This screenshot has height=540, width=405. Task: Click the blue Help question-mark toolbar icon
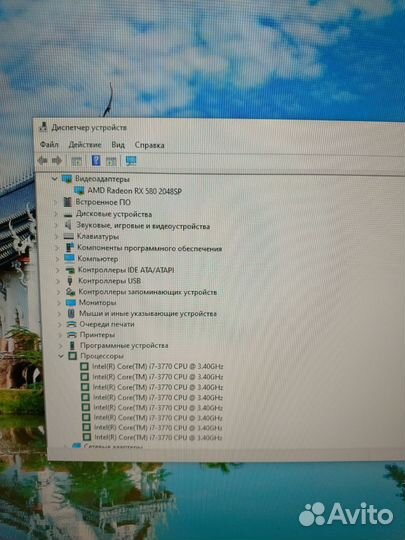96,160
